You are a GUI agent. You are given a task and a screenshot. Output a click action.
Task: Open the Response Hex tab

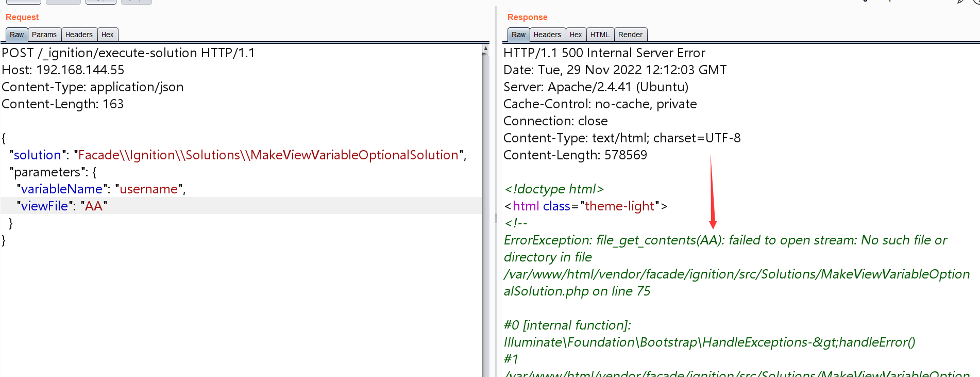[x=576, y=35]
